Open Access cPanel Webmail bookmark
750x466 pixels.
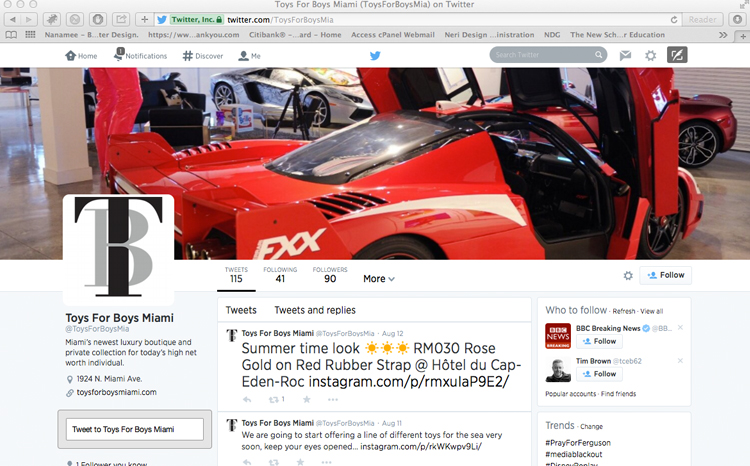pos(393,35)
